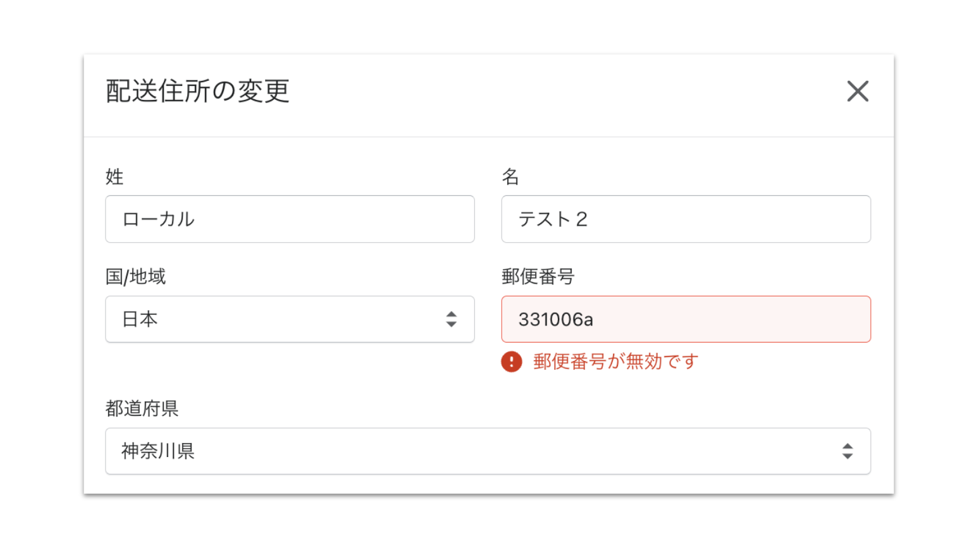Click the 姓 field label
974x560 pixels.
tap(114, 176)
